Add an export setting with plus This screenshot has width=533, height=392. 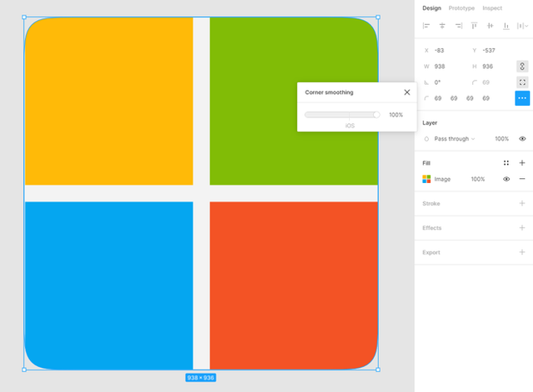pos(522,252)
